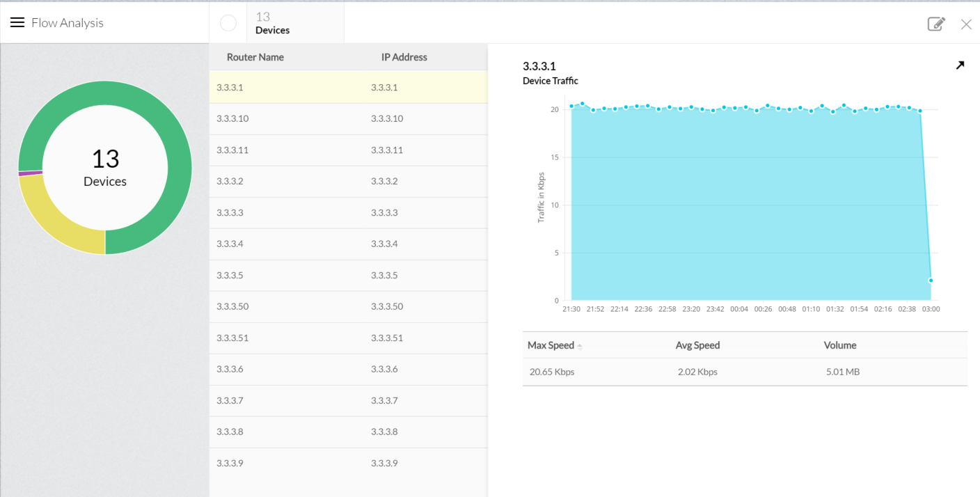Viewport: 980px width, 497px height.
Task: Select the 3.3.3.50 router row
Action: [348, 307]
